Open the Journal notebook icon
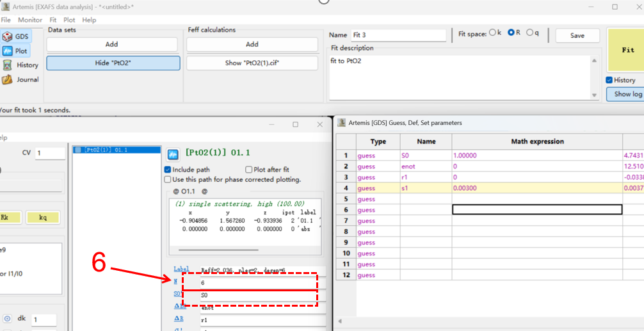Image resolution: width=644 pixels, height=331 pixels. click(7, 79)
